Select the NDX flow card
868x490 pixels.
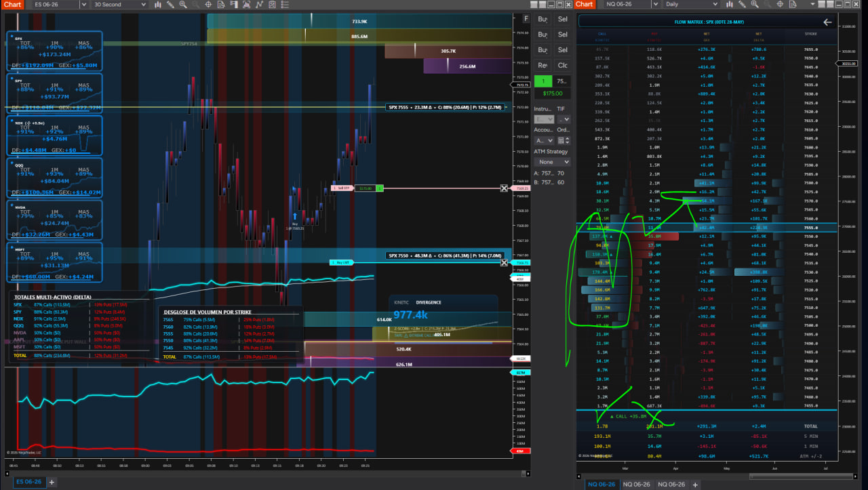(54, 135)
